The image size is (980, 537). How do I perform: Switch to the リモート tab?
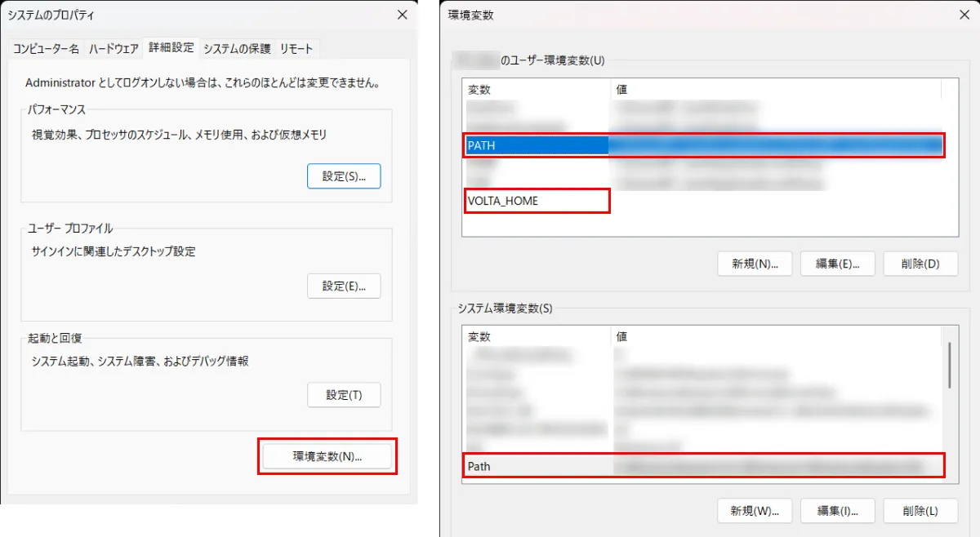coord(296,48)
